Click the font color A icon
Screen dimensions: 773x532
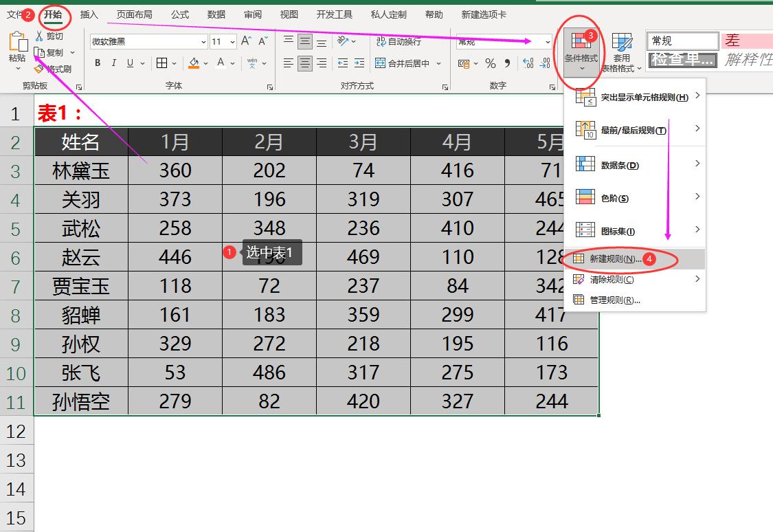coord(221,63)
